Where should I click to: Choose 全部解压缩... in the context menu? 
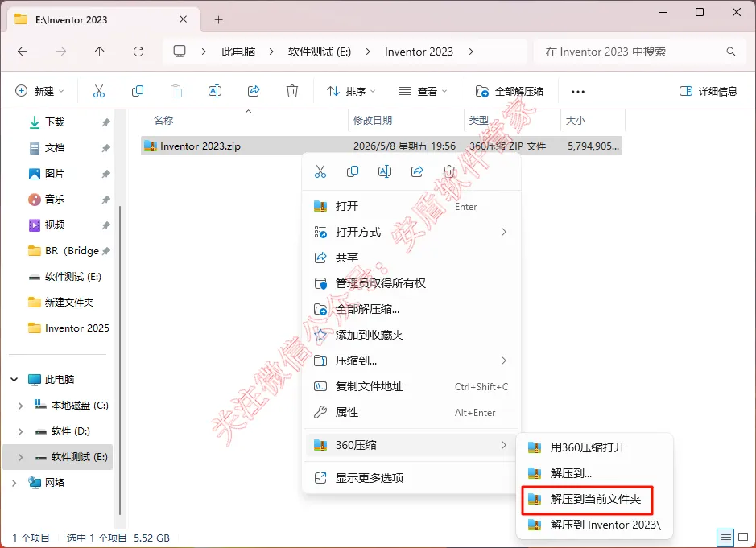[x=413, y=310]
